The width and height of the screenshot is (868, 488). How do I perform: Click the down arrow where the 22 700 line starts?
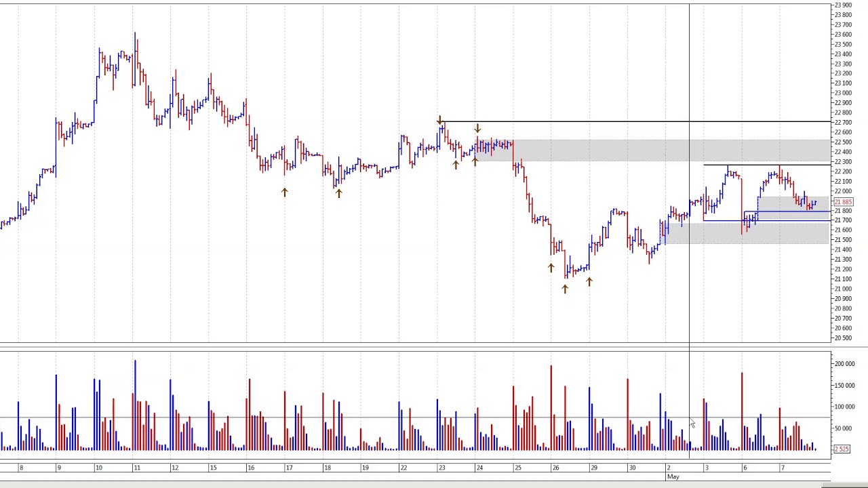pyautogui.click(x=439, y=120)
